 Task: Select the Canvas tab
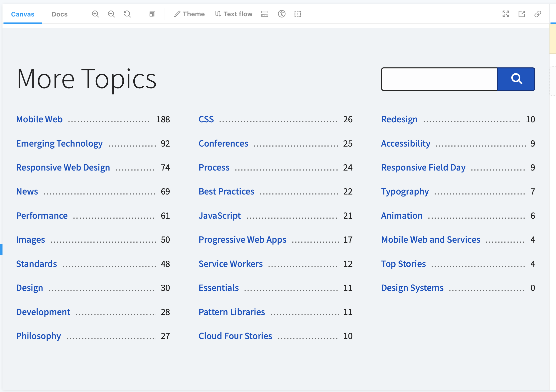pos(22,14)
